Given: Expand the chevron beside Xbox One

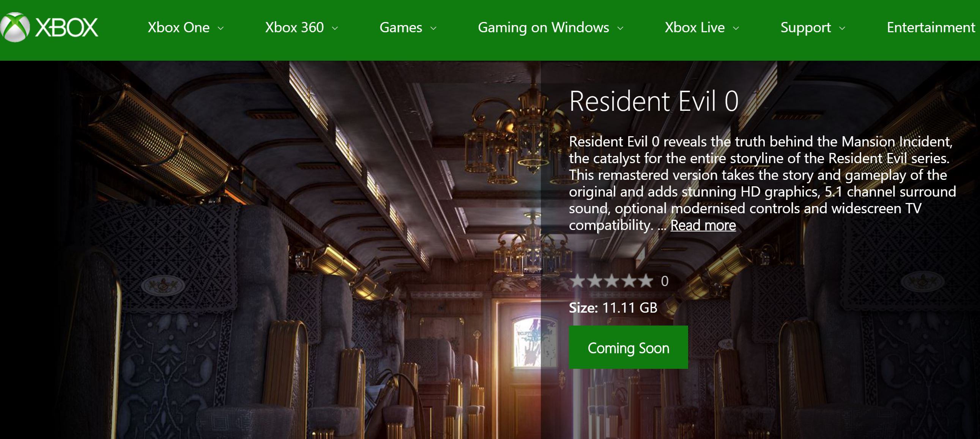Looking at the screenshot, I should click(221, 28).
